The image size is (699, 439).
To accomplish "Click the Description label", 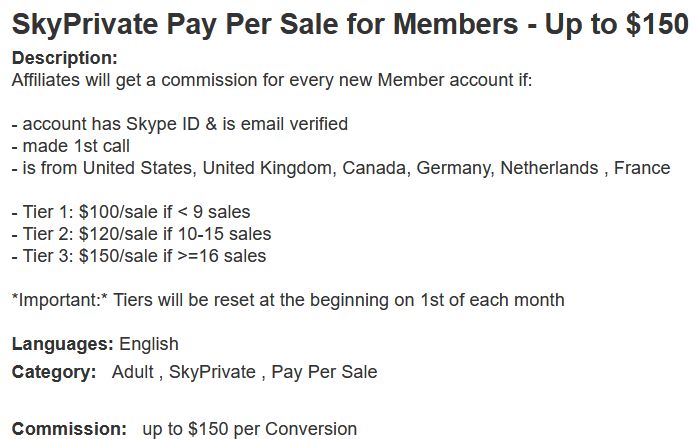I will click(65, 58).
